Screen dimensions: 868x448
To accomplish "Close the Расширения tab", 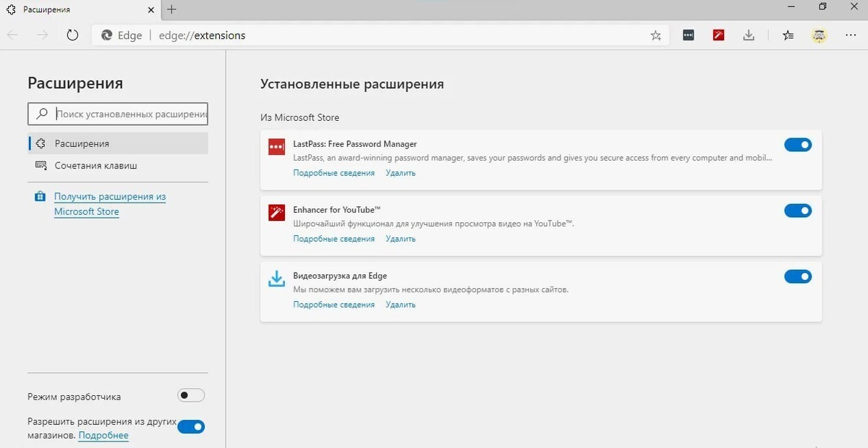I will (151, 10).
